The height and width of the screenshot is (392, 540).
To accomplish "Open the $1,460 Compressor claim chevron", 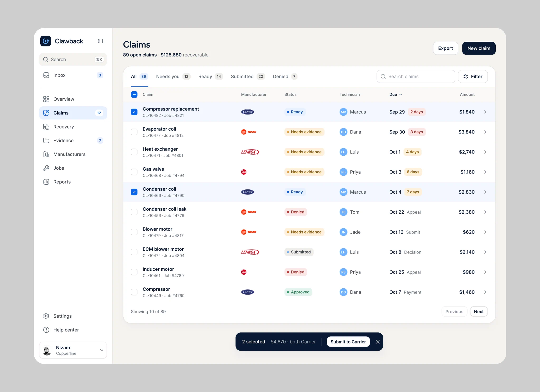I will point(485,292).
